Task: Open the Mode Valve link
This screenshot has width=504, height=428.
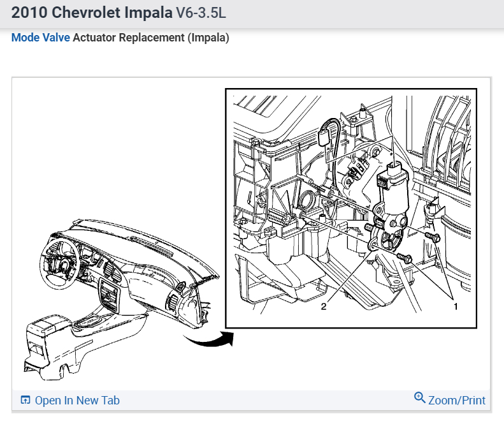Action: pos(41,38)
